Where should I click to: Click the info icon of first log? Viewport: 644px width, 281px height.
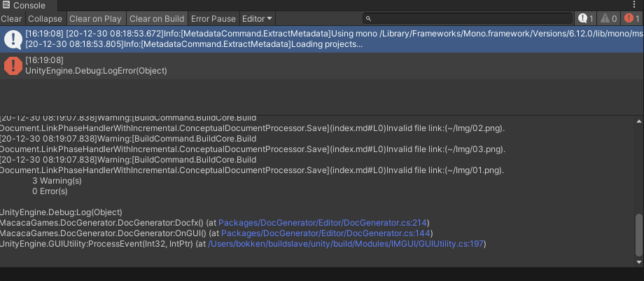[x=13, y=39]
